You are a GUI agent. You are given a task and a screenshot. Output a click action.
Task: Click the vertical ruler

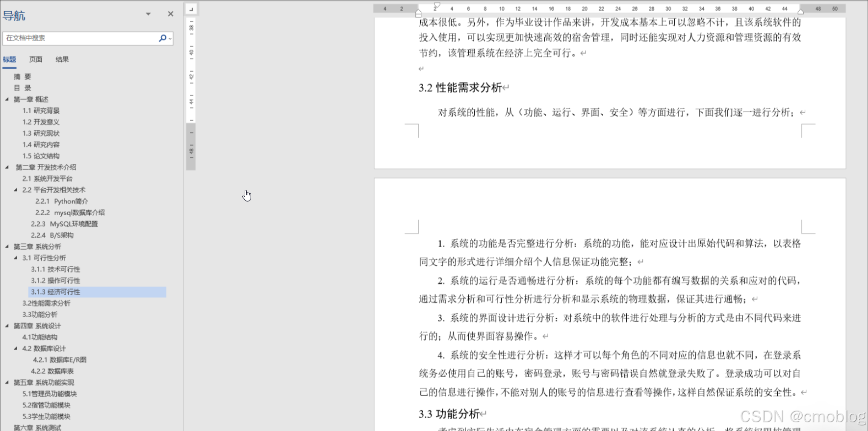click(191, 94)
